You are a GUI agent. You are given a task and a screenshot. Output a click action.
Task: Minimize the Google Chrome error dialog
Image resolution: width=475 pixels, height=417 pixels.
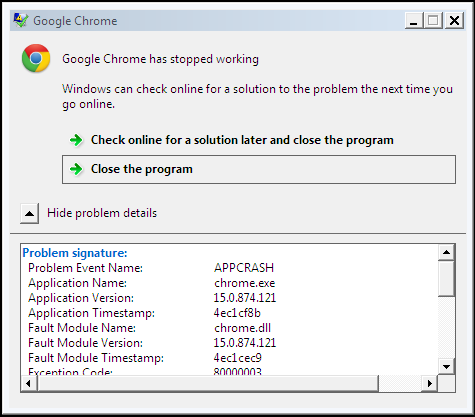(x=414, y=21)
